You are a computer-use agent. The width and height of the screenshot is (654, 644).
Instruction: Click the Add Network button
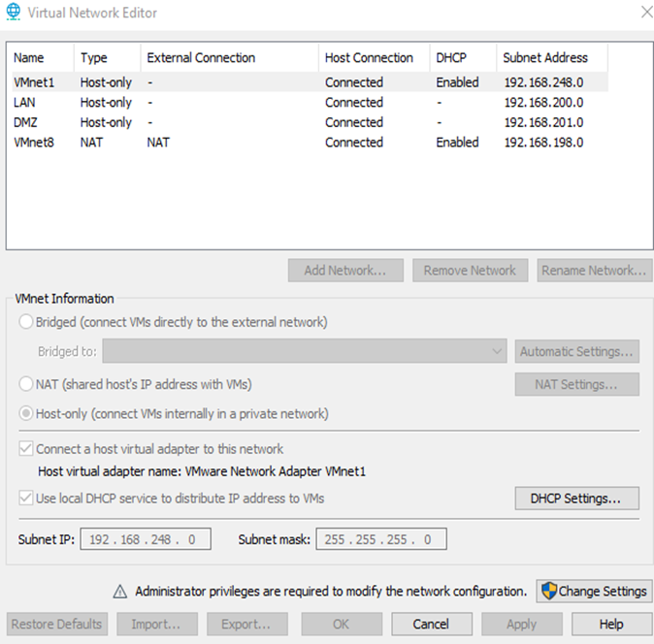pyautogui.click(x=345, y=271)
